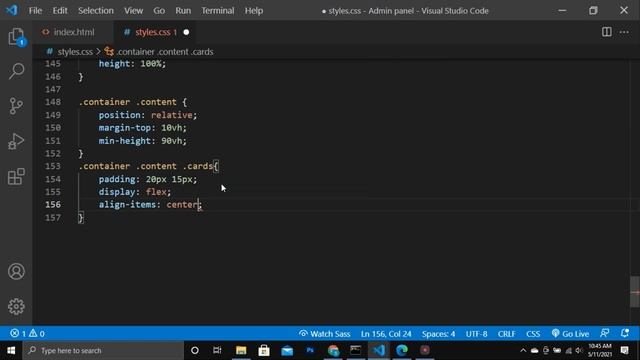The width and height of the screenshot is (640, 360).
Task: Click the VS Code taskbar icon
Action: (379, 350)
